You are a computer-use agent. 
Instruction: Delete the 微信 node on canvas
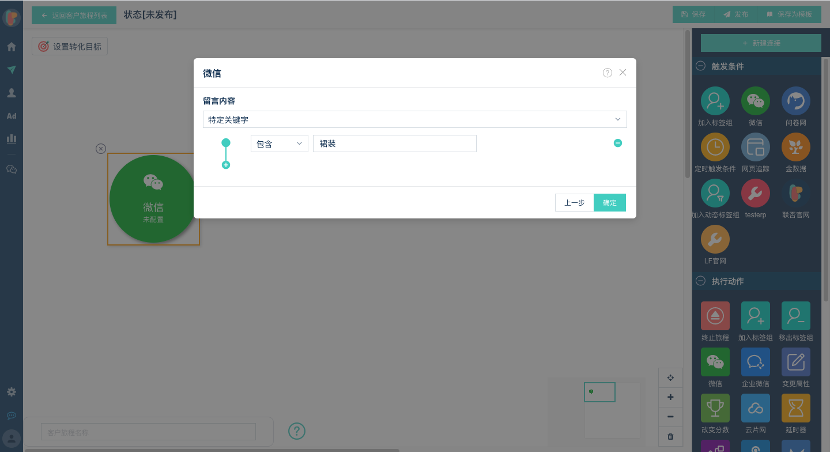[x=101, y=149]
